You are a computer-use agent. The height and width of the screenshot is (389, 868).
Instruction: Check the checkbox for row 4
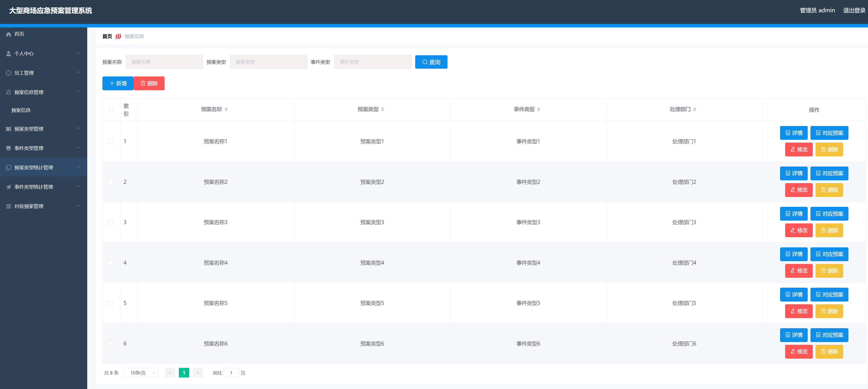click(110, 263)
